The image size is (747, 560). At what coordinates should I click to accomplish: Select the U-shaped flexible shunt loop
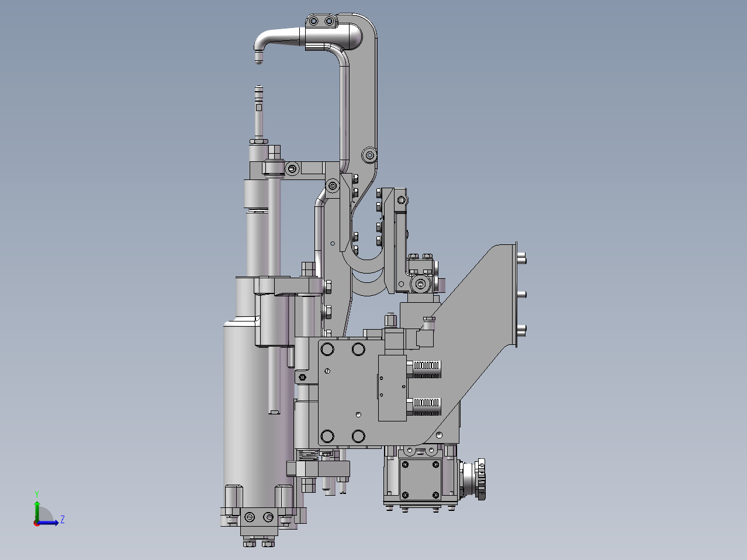(368, 261)
